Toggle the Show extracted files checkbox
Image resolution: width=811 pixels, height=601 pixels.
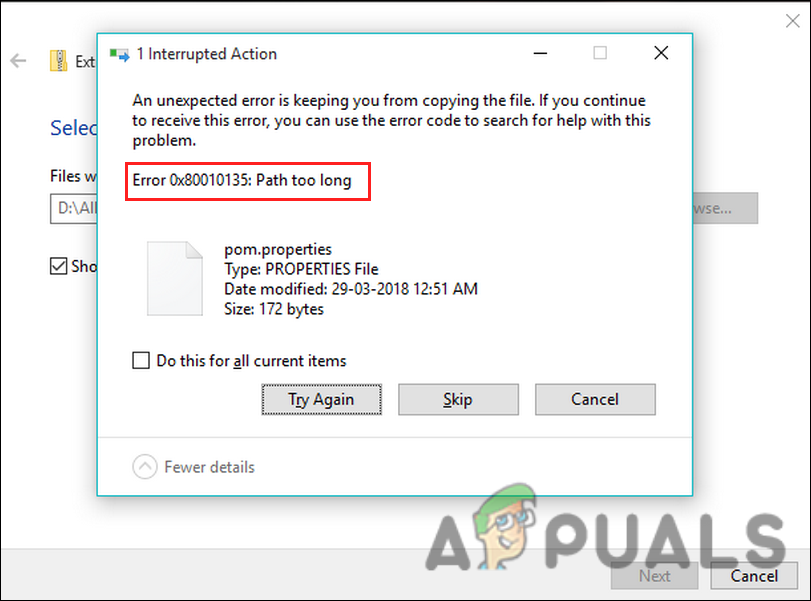coord(58,266)
